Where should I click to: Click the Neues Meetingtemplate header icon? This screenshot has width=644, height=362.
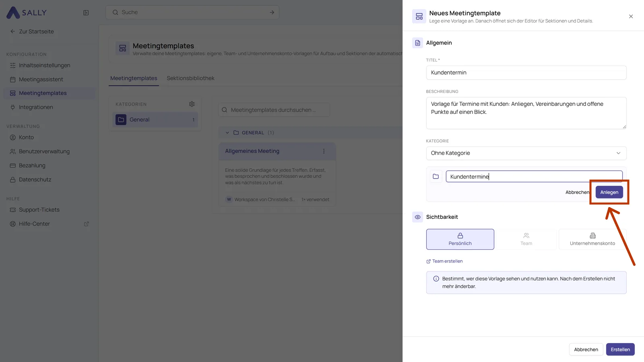pos(419,16)
